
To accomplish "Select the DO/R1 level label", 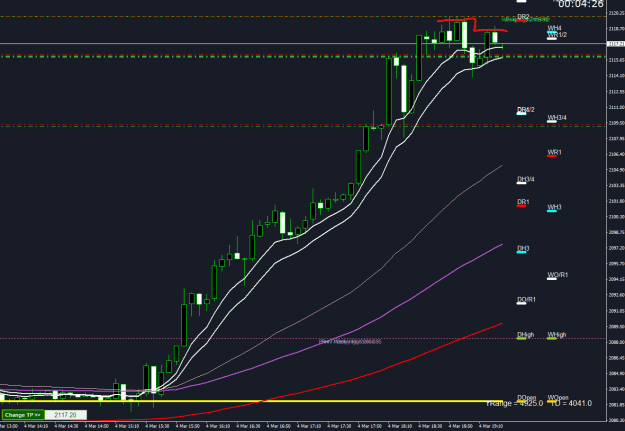I will click(526, 299).
